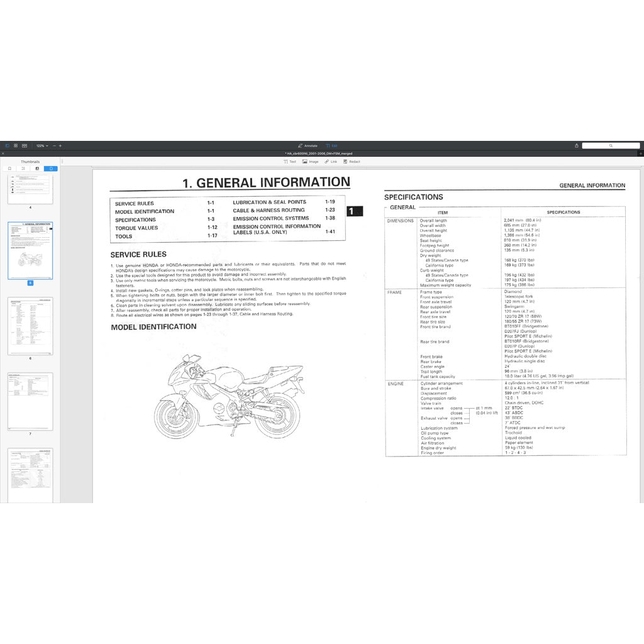644x644 pixels.
Task: Select the Redact tool
Action: point(350,162)
